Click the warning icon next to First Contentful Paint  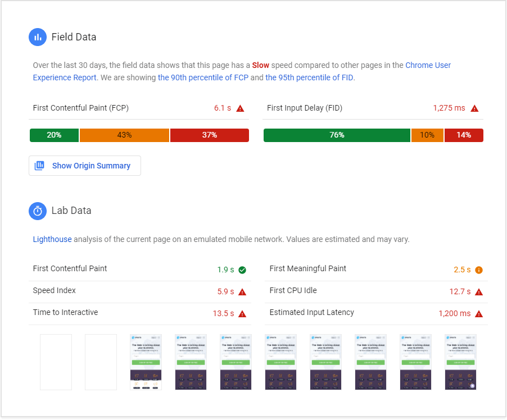(x=239, y=108)
